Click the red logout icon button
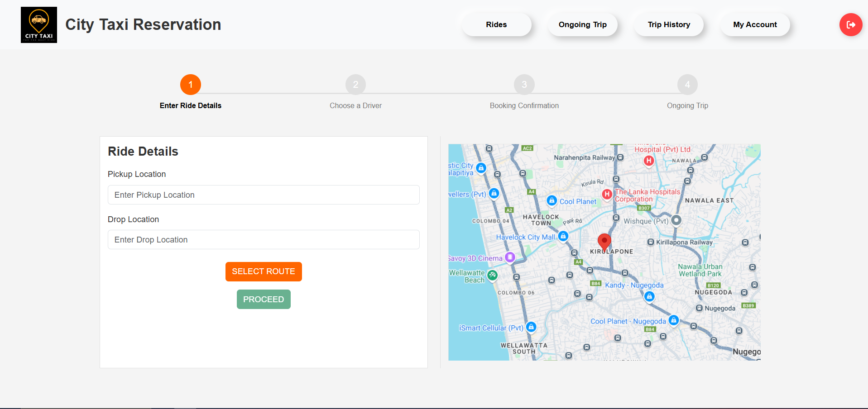868x409 pixels. 850,25
